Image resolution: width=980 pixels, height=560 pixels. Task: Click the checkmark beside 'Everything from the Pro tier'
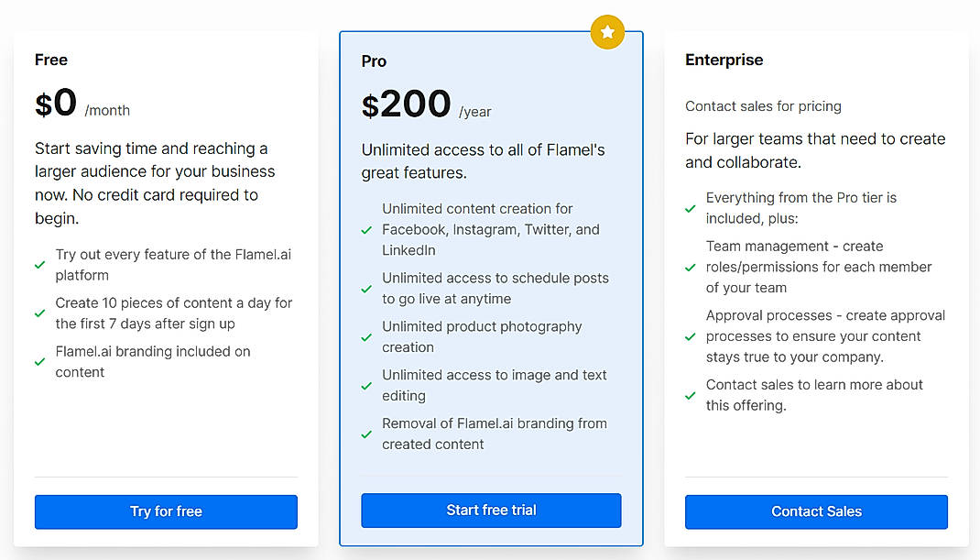pos(691,209)
